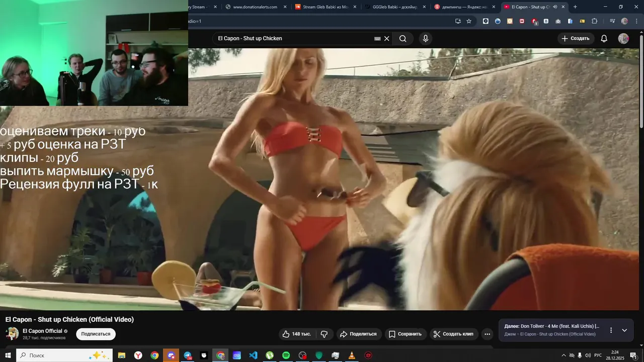Click the El Capon channel avatar
The image size is (644, 362).
click(x=12, y=333)
